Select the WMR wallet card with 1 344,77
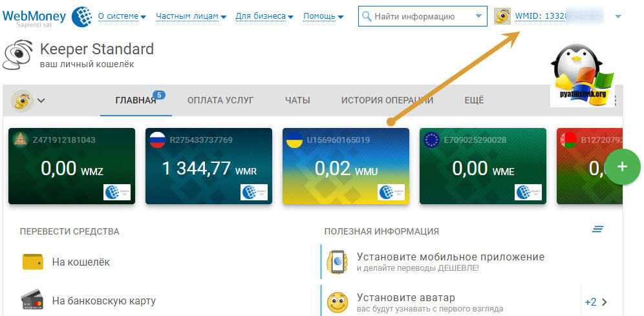644x316 pixels. tap(208, 166)
